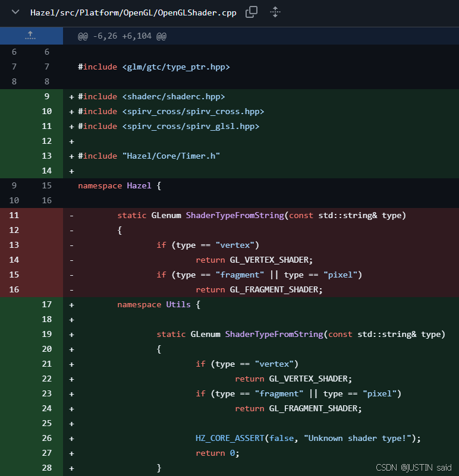Image resolution: width=459 pixels, height=476 pixels.
Task: Select added line number 26
Action: point(47,438)
